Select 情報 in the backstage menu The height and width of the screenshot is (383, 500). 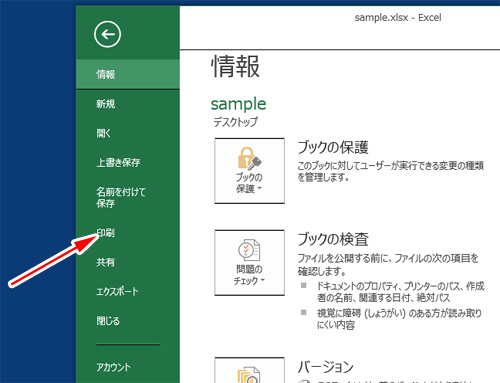coord(128,74)
